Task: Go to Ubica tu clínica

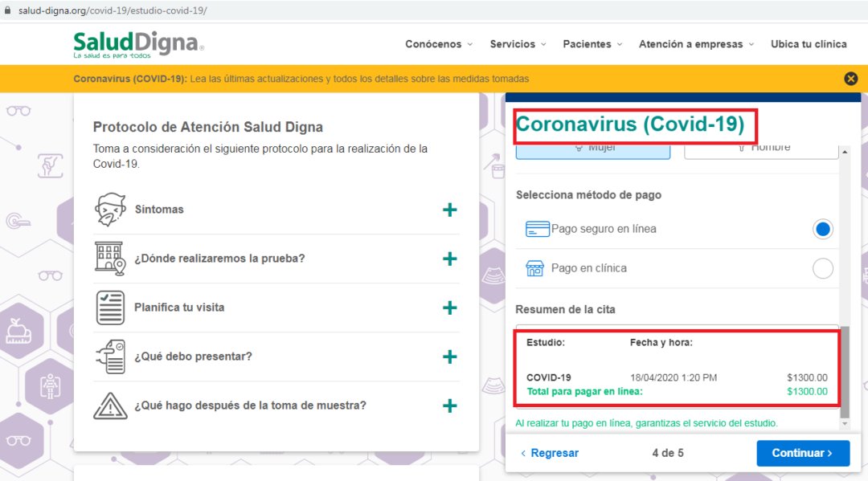Action: click(x=809, y=44)
